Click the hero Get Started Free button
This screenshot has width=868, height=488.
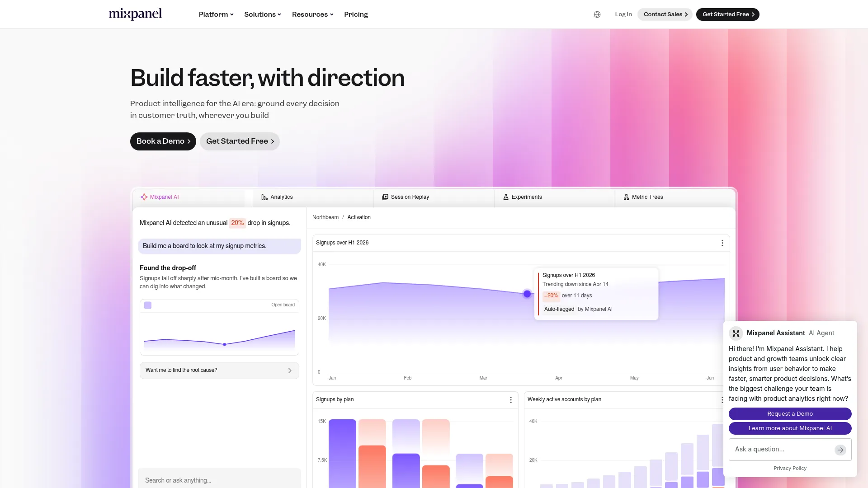point(240,141)
